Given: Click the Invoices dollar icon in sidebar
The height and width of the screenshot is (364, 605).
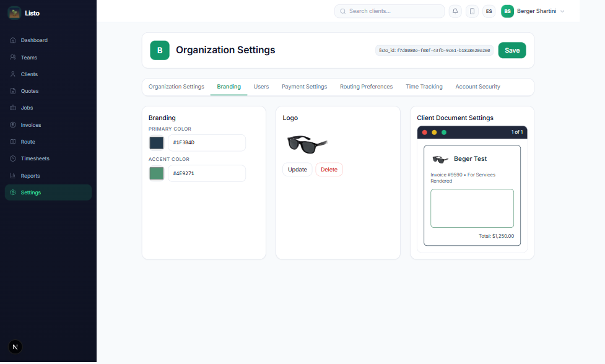Looking at the screenshot, I should (x=13, y=125).
